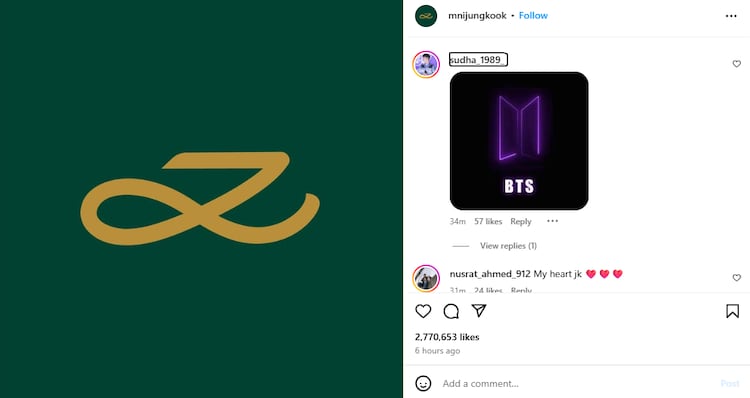Open nusrat_ahmed_912's profile picture
The width and height of the screenshot is (750, 398).
point(426,278)
